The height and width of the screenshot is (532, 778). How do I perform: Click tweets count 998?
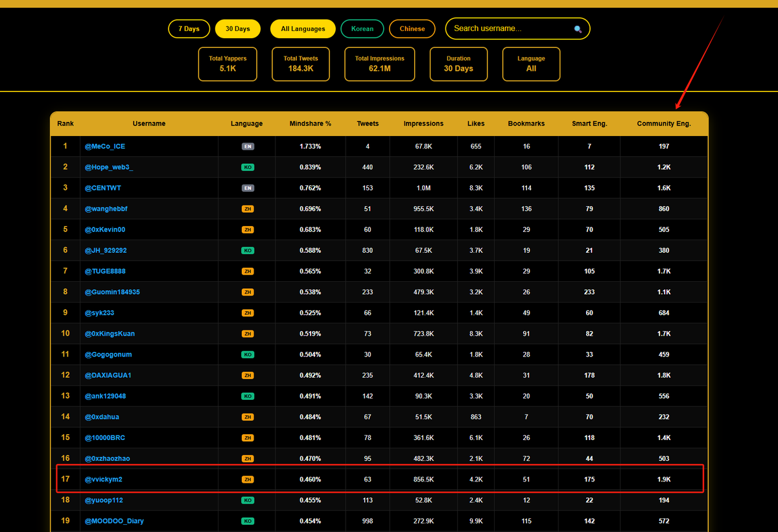[368, 521]
